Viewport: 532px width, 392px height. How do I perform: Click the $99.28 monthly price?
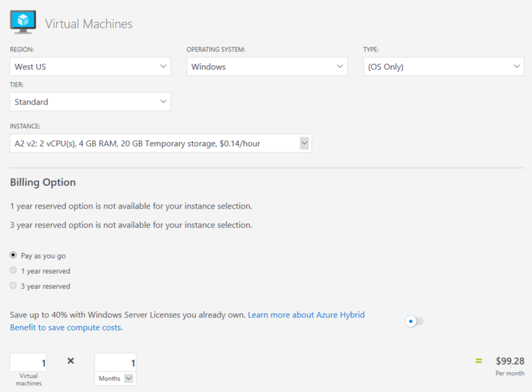(x=510, y=361)
